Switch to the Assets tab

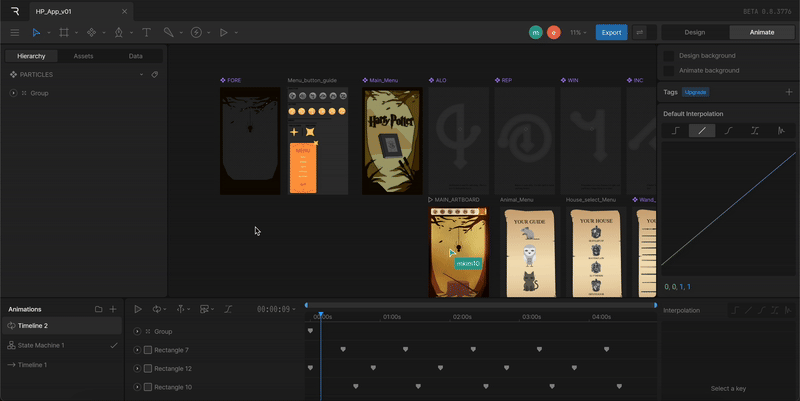pos(83,56)
